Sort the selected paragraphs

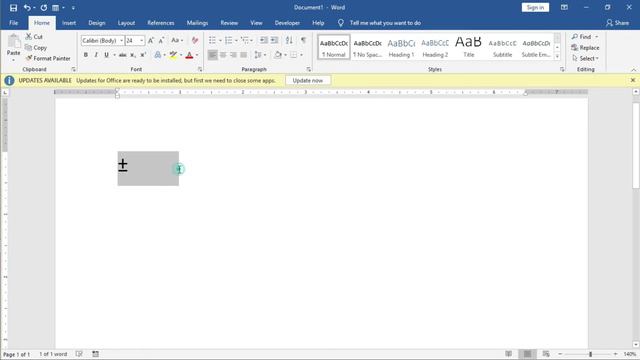click(289, 40)
